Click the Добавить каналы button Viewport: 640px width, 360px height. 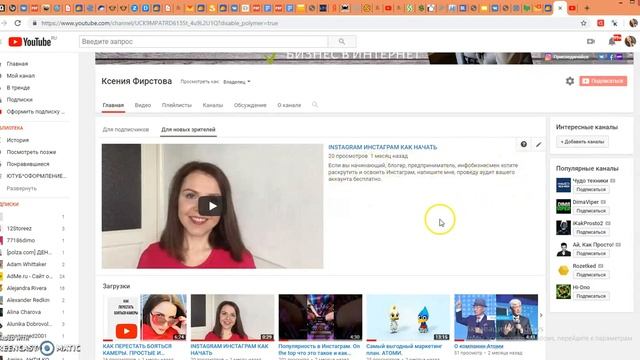point(582,142)
